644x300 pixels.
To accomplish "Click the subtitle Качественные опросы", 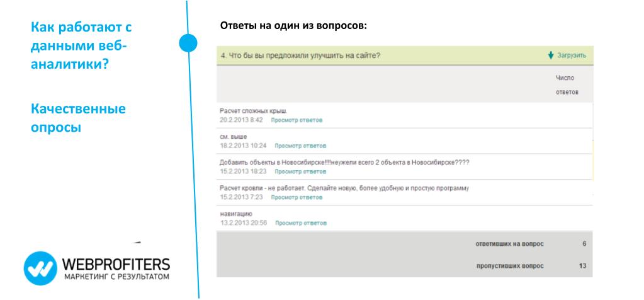I will (x=78, y=118).
